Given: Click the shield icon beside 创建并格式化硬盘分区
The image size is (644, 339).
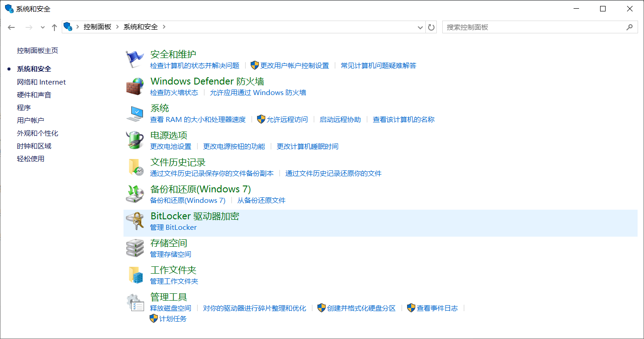Looking at the screenshot, I should [x=322, y=308].
